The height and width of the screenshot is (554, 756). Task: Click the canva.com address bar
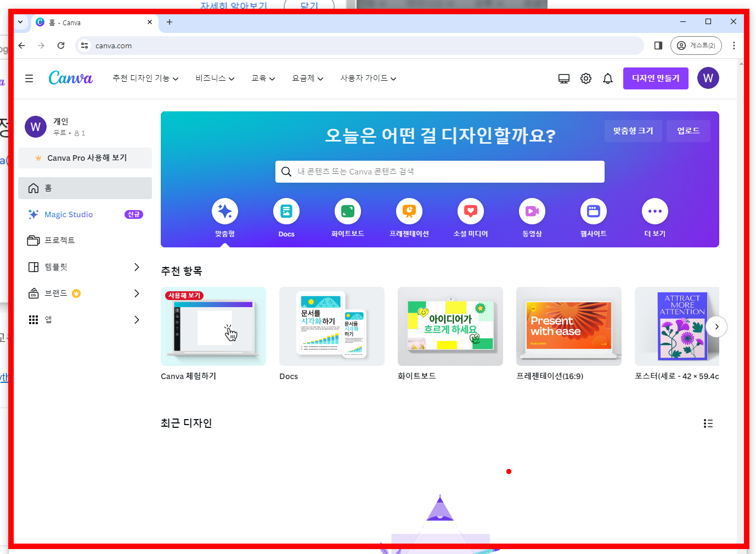pos(359,46)
